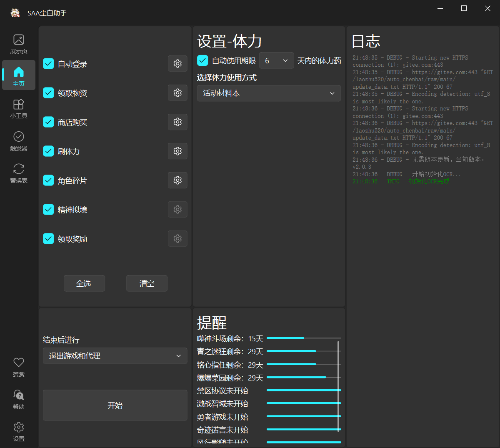Click the 全选 select-all button
Screen dimensions: 500x448
[x=84, y=283]
